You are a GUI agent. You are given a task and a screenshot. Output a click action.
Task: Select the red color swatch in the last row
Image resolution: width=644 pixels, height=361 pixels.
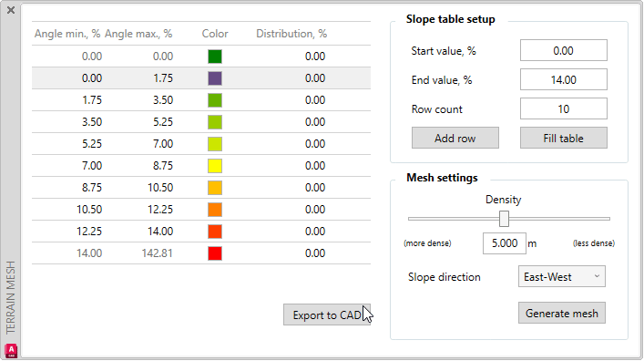(215, 253)
